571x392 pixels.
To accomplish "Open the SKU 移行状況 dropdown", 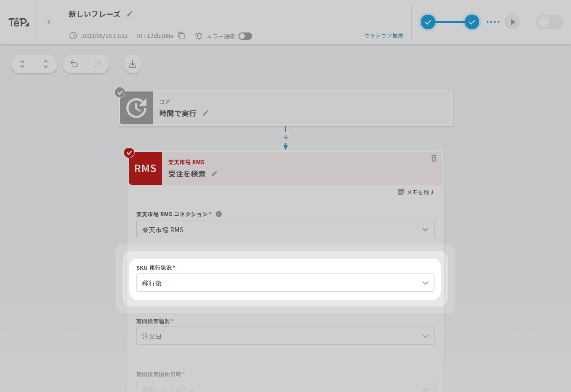I will [285, 283].
